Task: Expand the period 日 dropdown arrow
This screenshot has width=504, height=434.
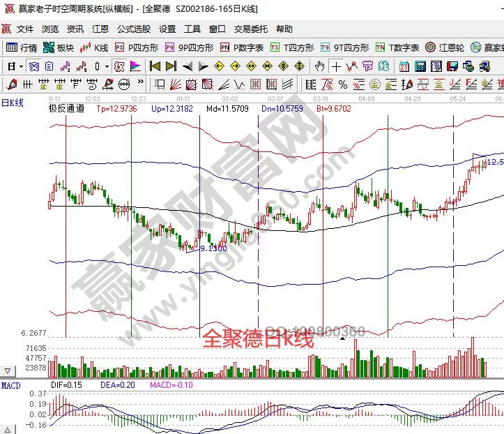Action: 21,66
